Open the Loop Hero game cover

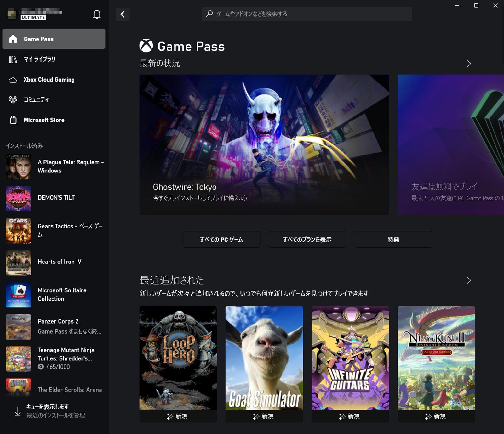point(178,358)
